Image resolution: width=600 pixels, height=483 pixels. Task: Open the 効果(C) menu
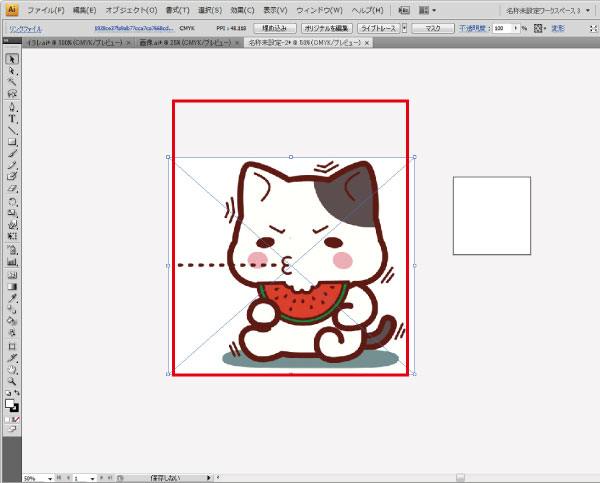[242, 10]
